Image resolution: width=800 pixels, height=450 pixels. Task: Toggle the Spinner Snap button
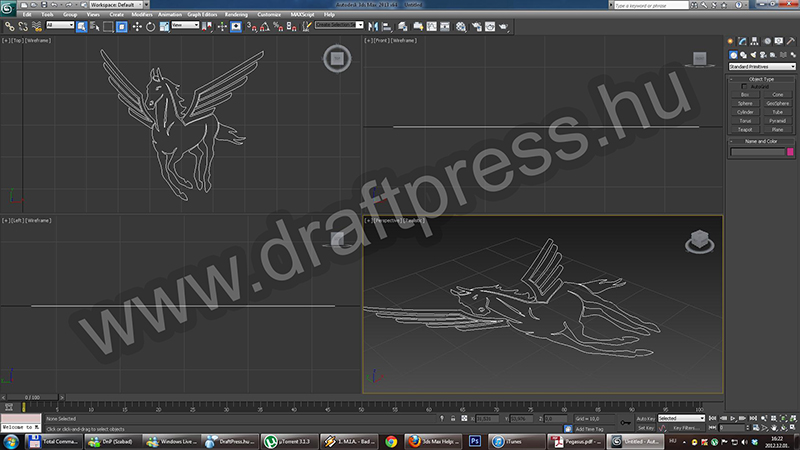click(x=291, y=27)
